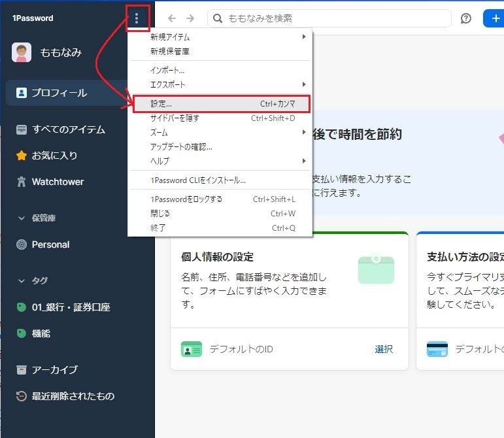Go back with the left arrow
The height and width of the screenshot is (438, 504).
point(172,18)
